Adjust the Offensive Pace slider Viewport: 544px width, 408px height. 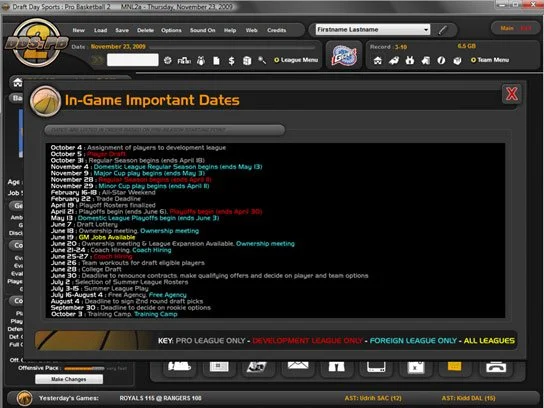pyautogui.click(x=84, y=368)
